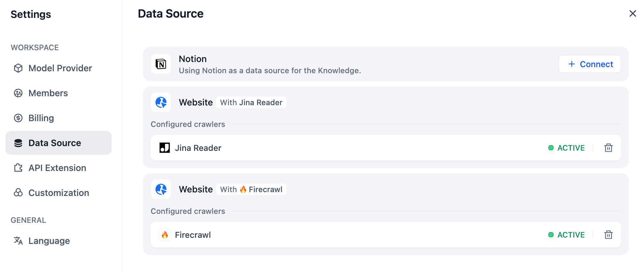644x273 pixels.
Task: Click the Jina Reader logo icon
Action: coord(165,148)
